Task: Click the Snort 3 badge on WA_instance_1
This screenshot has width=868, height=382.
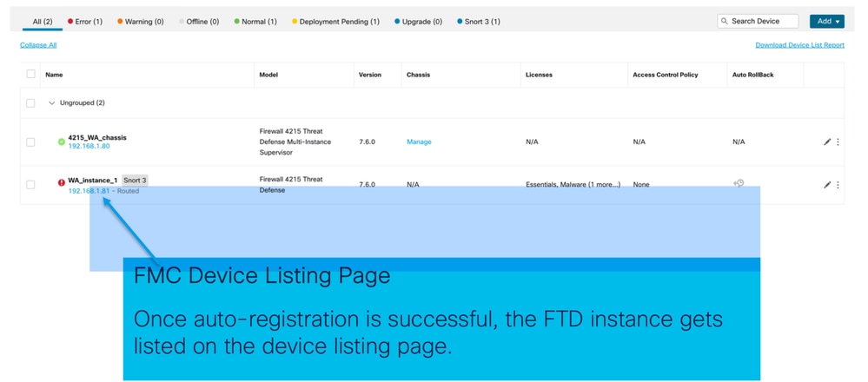Action: click(135, 181)
